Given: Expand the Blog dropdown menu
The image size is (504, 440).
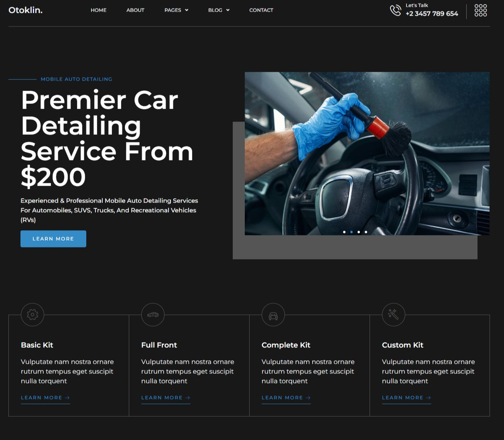Looking at the screenshot, I should coord(219,10).
